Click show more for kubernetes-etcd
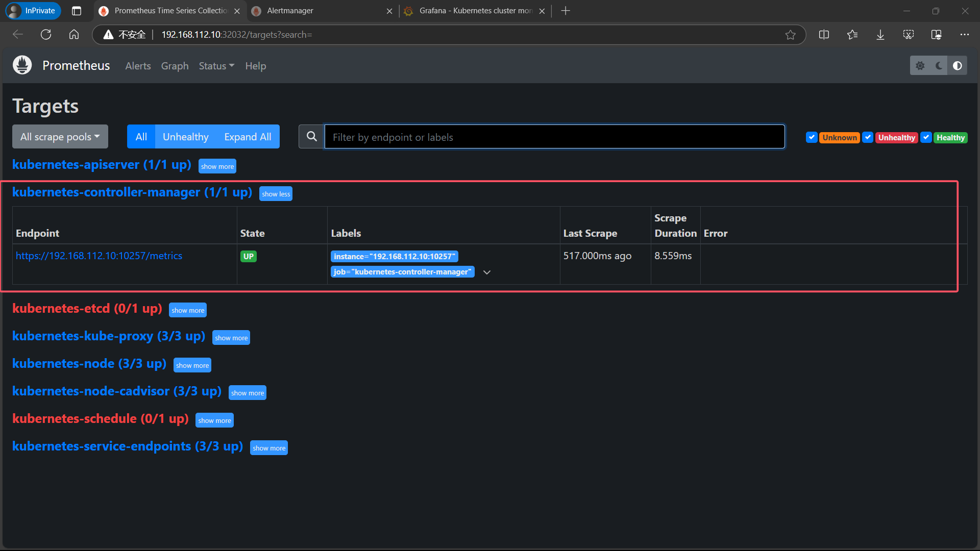 [188, 310]
